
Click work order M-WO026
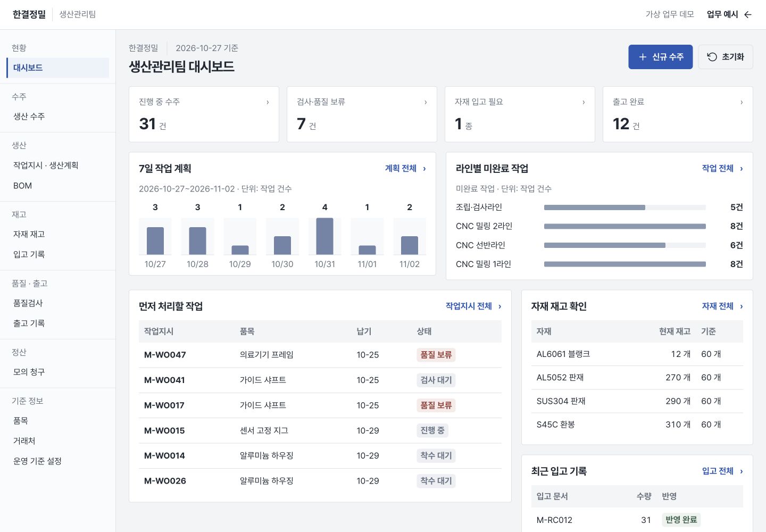coord(165,481)
